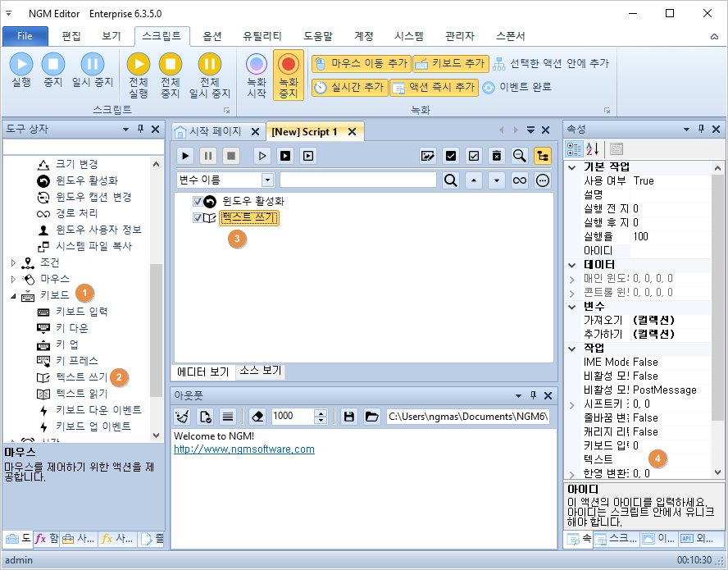Open the http://www.ngmsoftware.com link
This screenshot has height=570, width=728.
click(244, 449)
